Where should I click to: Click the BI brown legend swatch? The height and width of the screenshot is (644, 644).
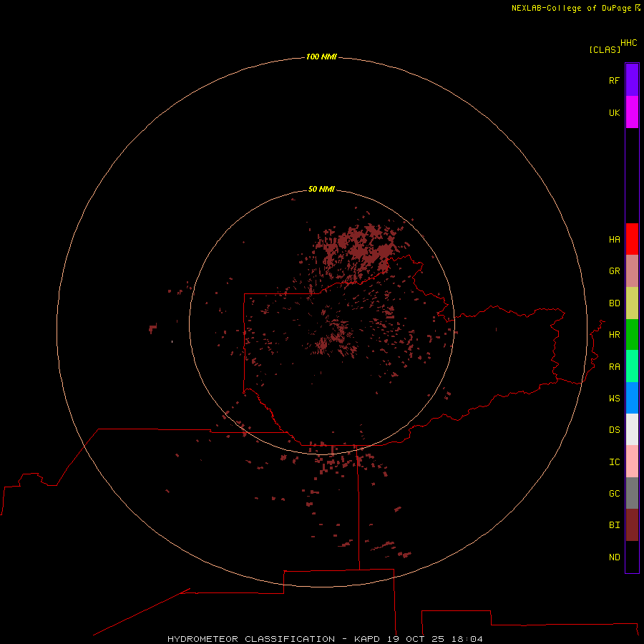(x=632, y=525)
